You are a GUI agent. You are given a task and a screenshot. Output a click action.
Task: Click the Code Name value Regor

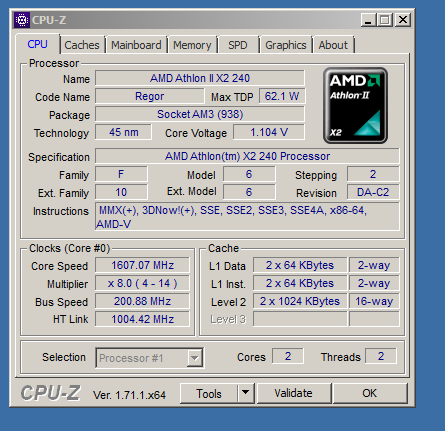[149, 96]
